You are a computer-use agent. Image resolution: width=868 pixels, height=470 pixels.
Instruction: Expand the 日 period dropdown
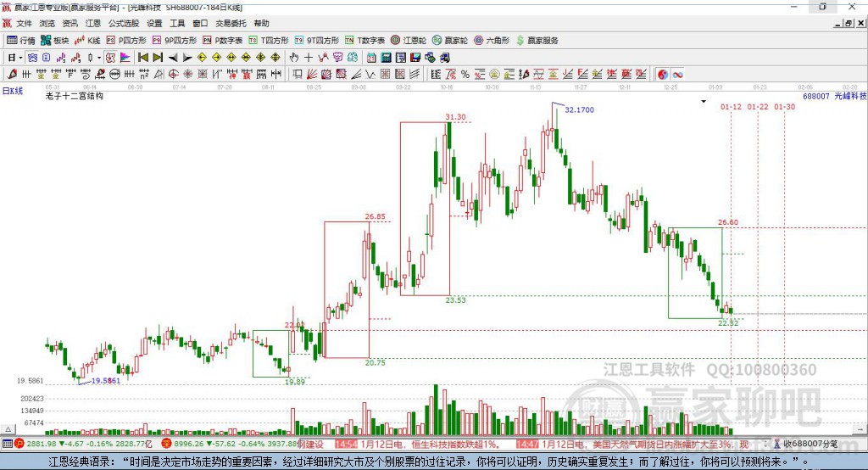20,58
